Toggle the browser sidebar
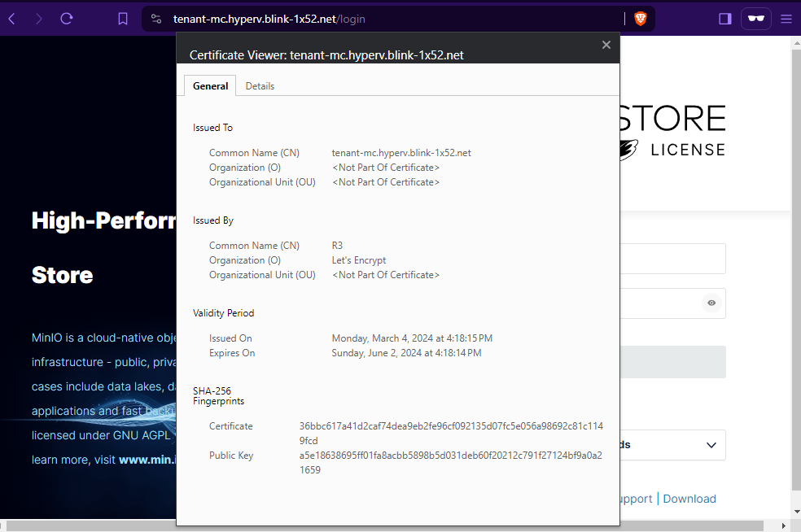801x532 pixels. tap(724, 18)
